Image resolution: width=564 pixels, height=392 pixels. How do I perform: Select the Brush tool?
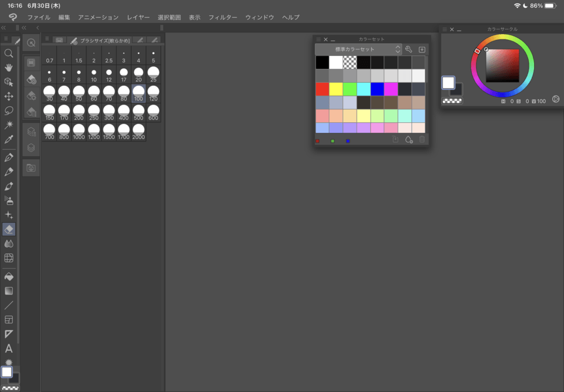tap(9, 186)
